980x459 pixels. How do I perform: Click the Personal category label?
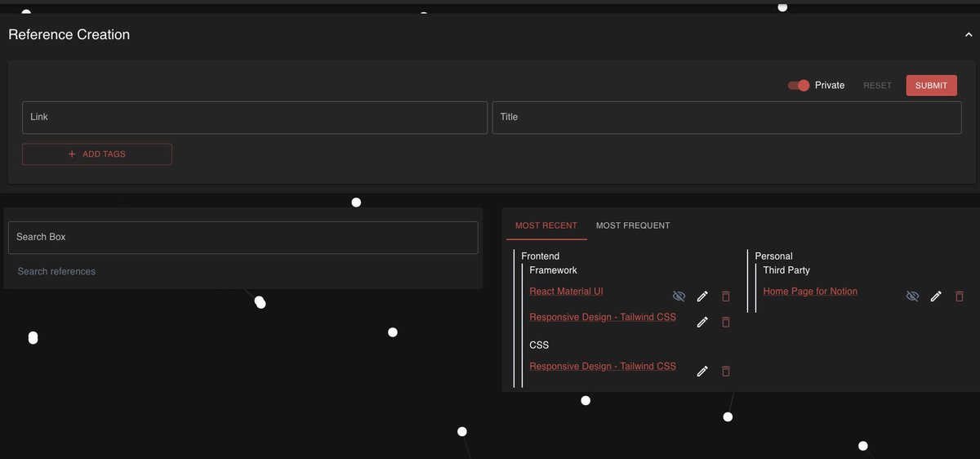pos(774,256)
